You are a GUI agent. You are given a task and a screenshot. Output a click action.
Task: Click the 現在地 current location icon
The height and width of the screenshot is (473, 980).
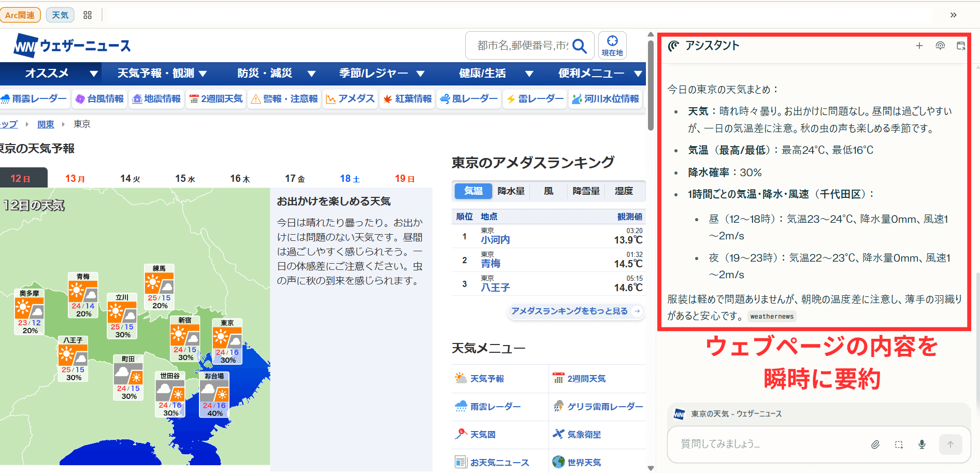click(612, 46)
